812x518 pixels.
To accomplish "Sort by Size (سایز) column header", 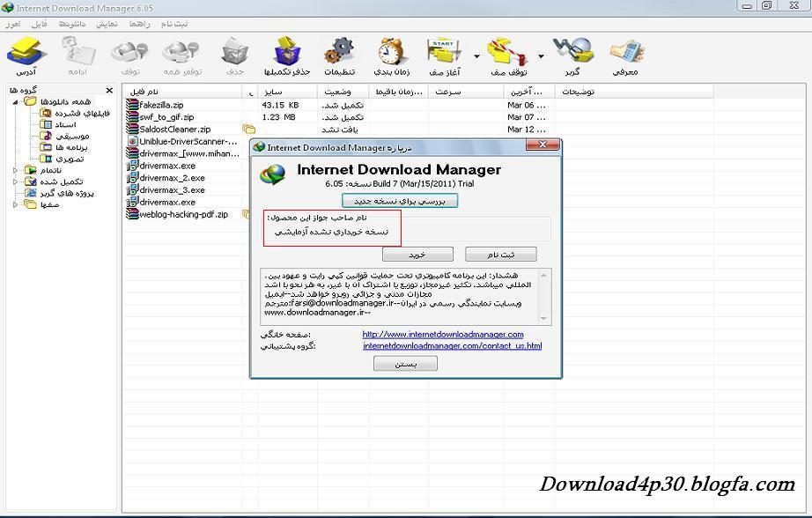I will [x=287, y=92].
